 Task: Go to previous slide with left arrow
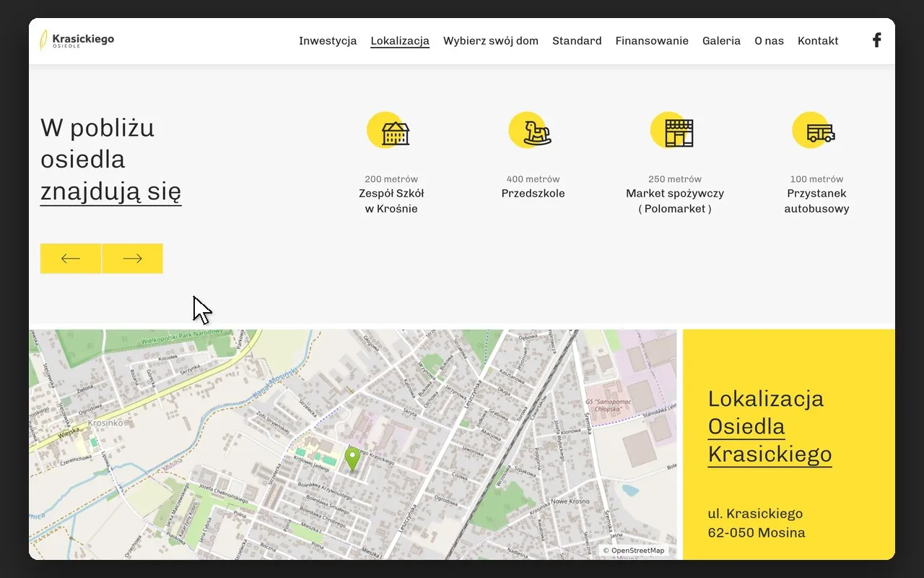click(x=71, y=259)
